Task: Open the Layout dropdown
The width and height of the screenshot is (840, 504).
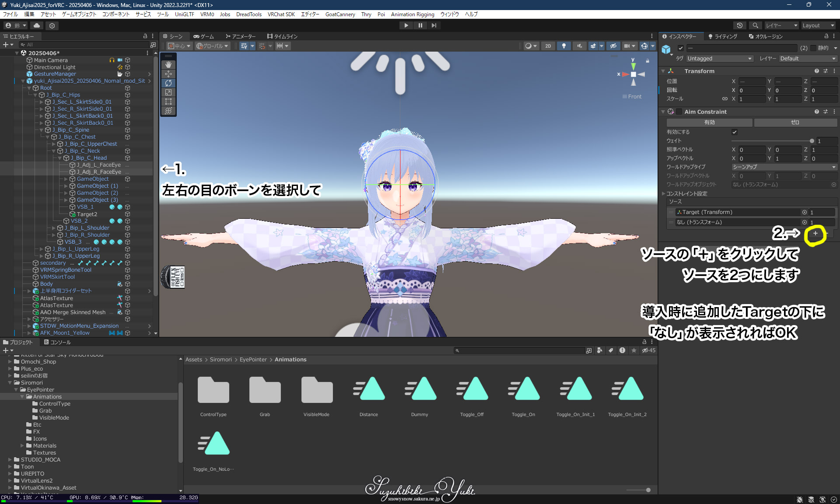Action: coord(818,25)
